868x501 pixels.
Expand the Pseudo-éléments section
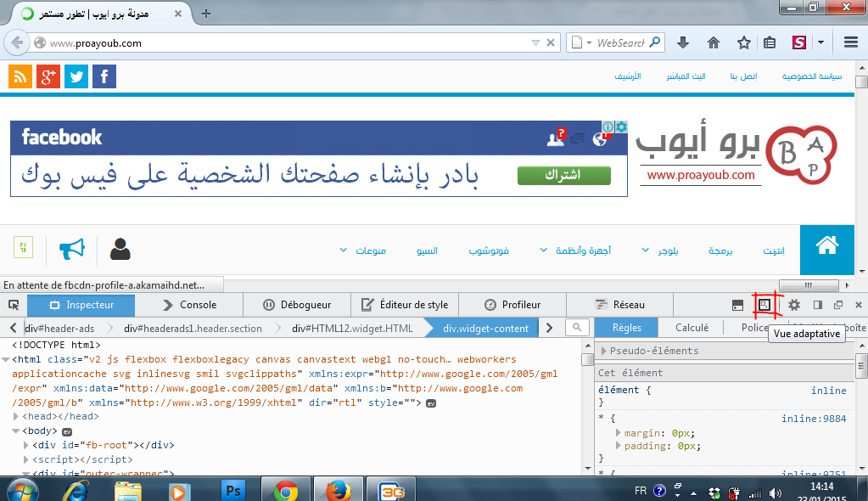point(604,351)
